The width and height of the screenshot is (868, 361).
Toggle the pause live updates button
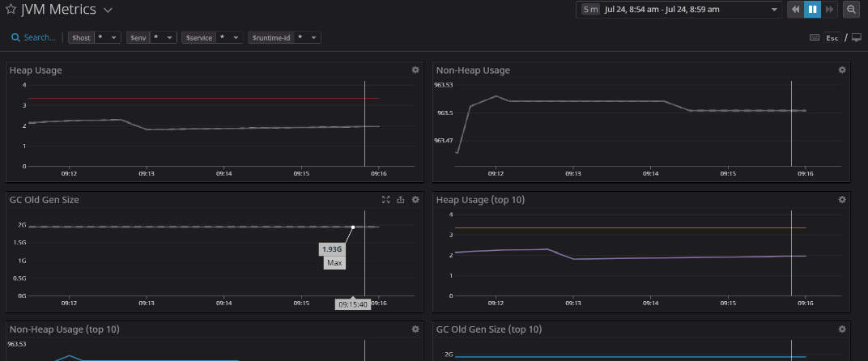pyautogui.click(x=813, y=10)
